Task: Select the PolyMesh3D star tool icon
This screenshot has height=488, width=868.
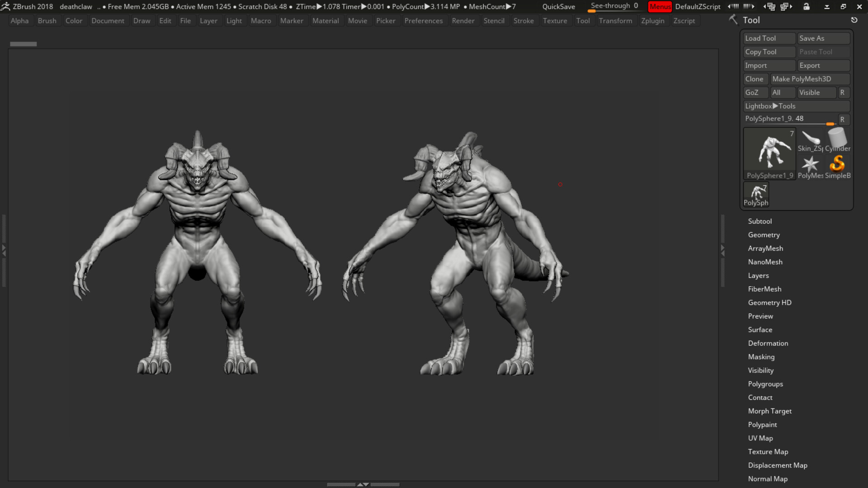Action: [x=810, y=168]
